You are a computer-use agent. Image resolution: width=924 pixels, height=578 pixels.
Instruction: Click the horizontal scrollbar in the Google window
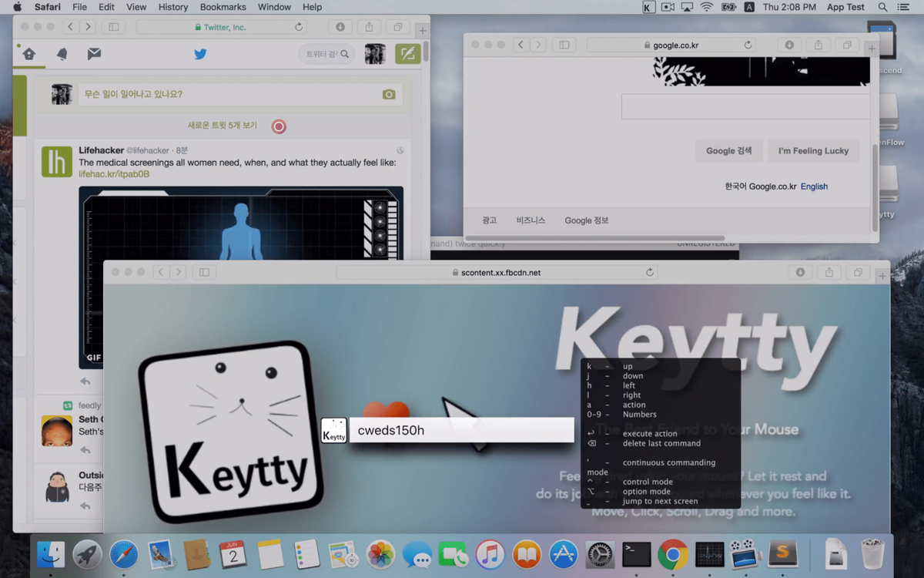pos(594,238)
